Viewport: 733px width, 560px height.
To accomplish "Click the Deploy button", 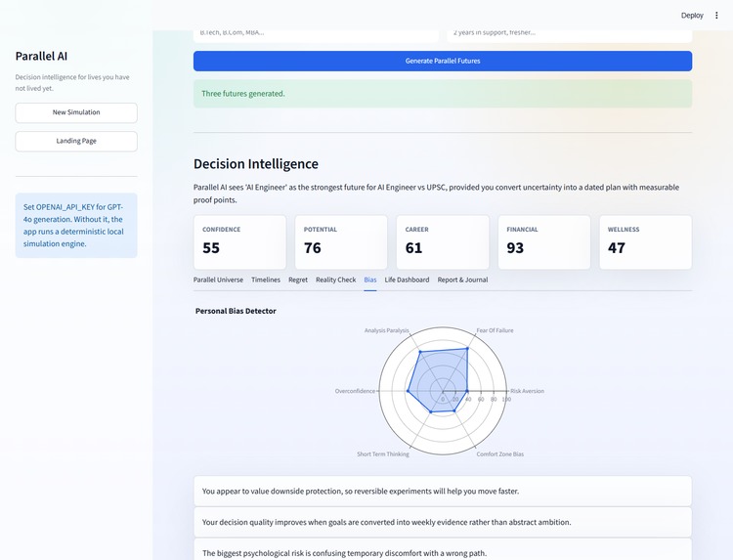I will click(692, 16).
